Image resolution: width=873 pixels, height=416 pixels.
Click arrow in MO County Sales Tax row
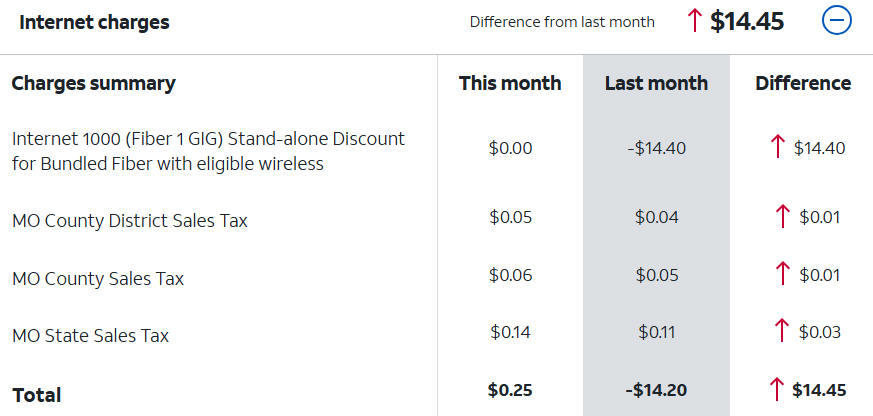pyautogui.click(x=783, y=274)
